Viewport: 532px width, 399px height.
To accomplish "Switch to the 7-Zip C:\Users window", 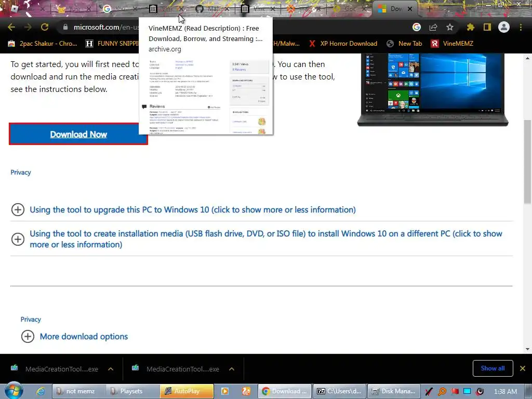I will [339, 391].
